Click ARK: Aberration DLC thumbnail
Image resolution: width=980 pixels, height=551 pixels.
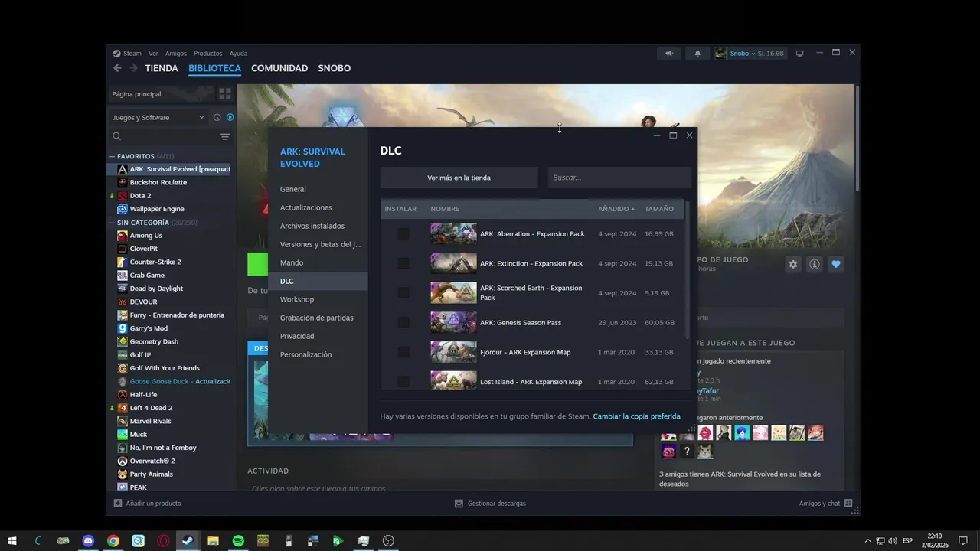click(x=453, y=233)
